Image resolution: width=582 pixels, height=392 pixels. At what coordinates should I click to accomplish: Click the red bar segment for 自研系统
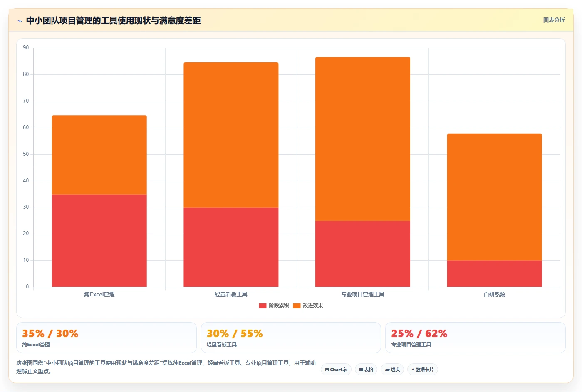[494, 274]
